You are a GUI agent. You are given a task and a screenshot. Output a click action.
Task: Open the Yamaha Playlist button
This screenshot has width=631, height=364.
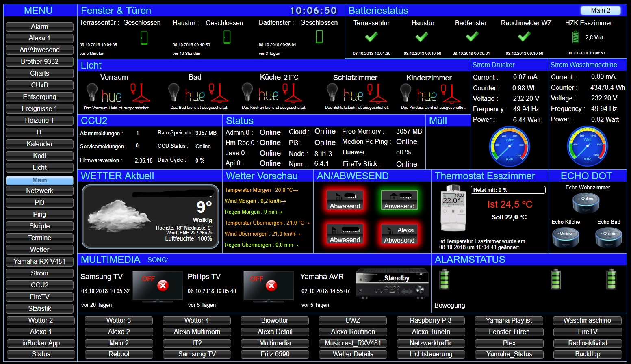click(x=509, y=321)
